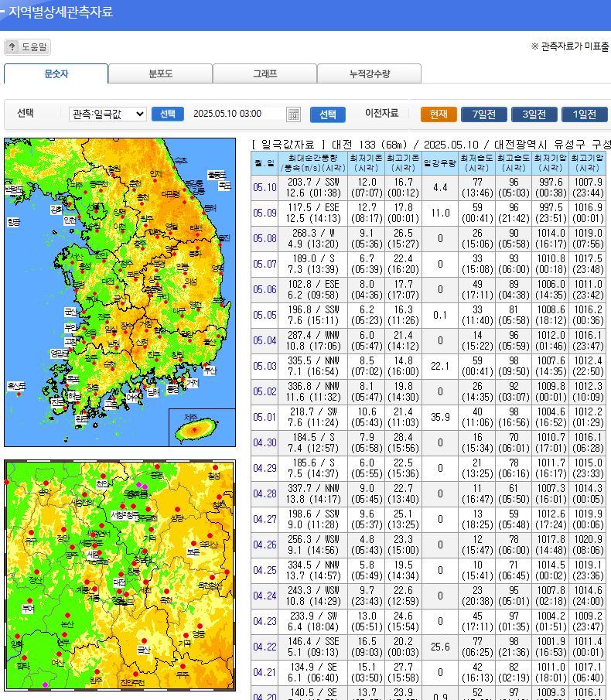Click the 최저기온 column header
The width and height of the screenshot is (611, 700).
366,163
